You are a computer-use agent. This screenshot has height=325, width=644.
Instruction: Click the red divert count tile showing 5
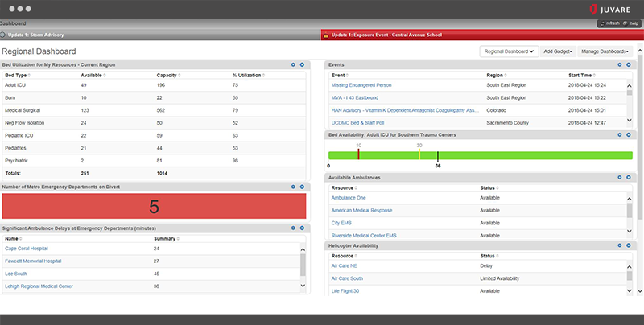(x=154, y=206)
